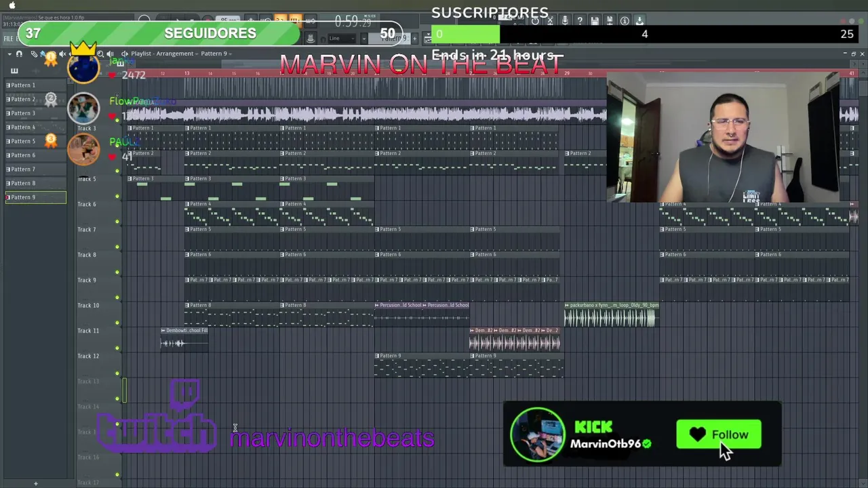
Task: Mute Track 9 with its green dot
Action: [x=117, y=298]
